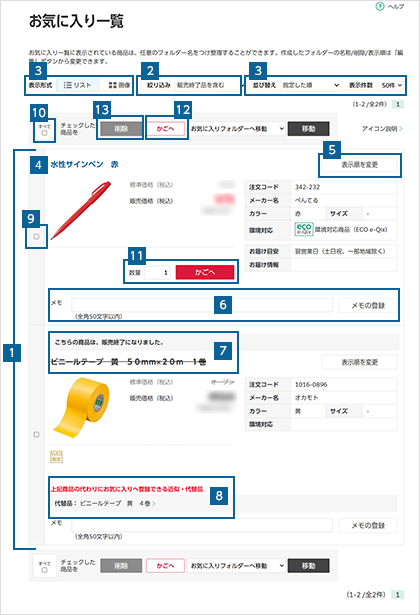The height and width of the screenshot is (615, 420).
Task: Open the ヘルプ help icon
Action: [x=380, y=6]
